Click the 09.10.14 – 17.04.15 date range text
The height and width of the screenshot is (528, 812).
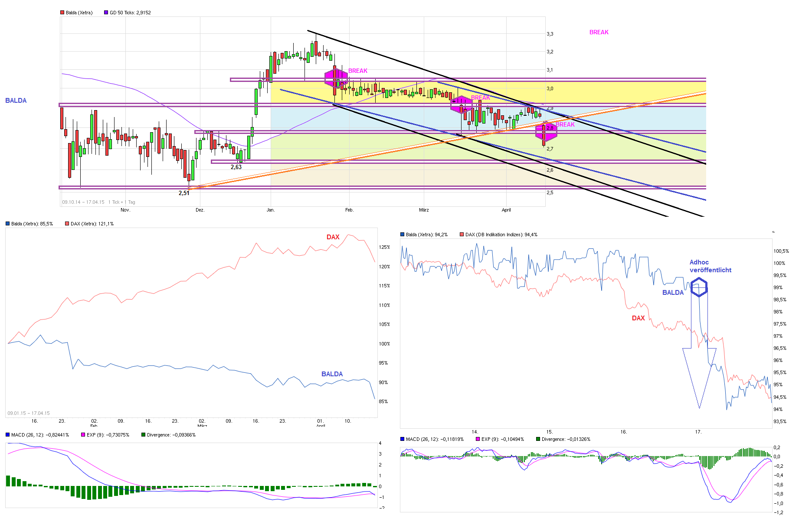coord(83,202)
